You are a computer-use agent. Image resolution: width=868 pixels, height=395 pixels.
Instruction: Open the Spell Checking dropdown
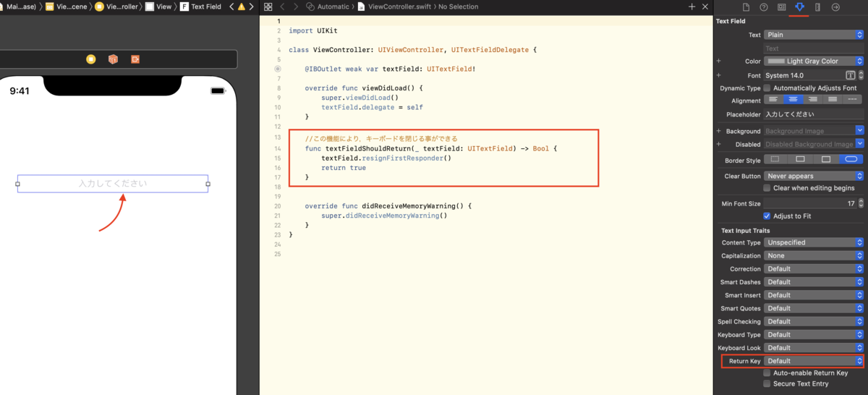(814, 321)
